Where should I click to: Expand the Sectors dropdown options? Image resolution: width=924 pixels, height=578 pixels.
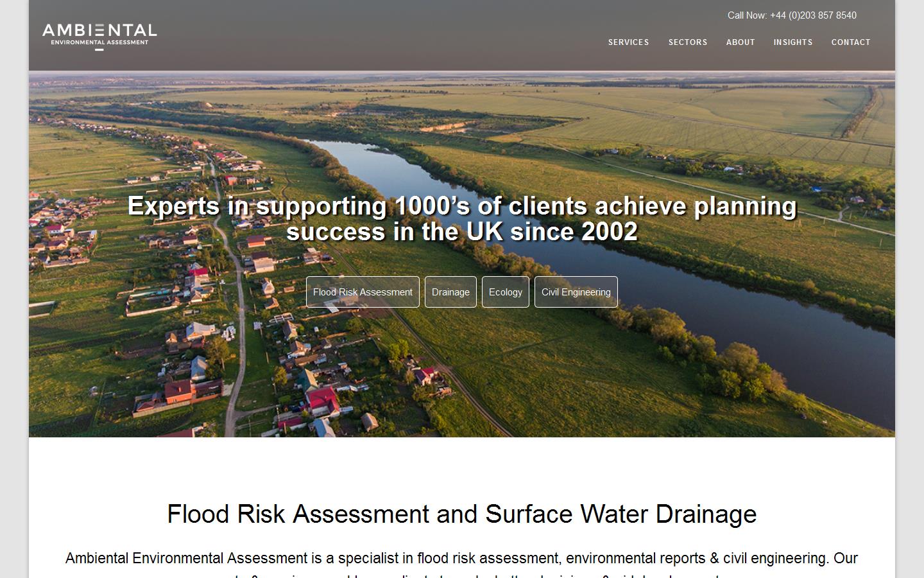point(687,42)
